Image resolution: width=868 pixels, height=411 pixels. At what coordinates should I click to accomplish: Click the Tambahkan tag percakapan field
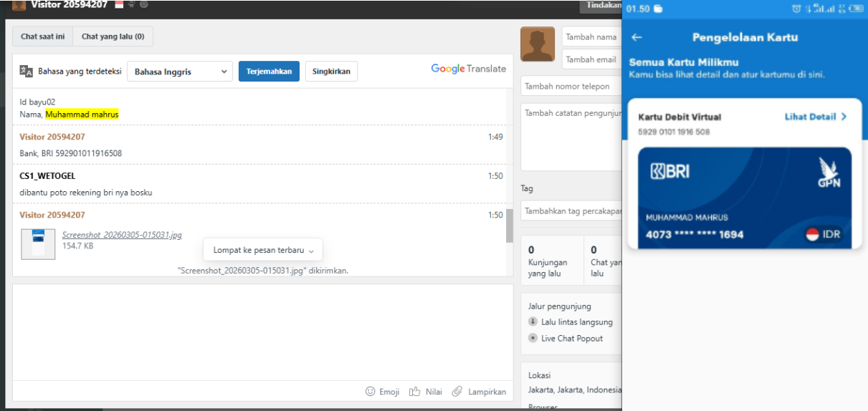click(x=571, y=211)
